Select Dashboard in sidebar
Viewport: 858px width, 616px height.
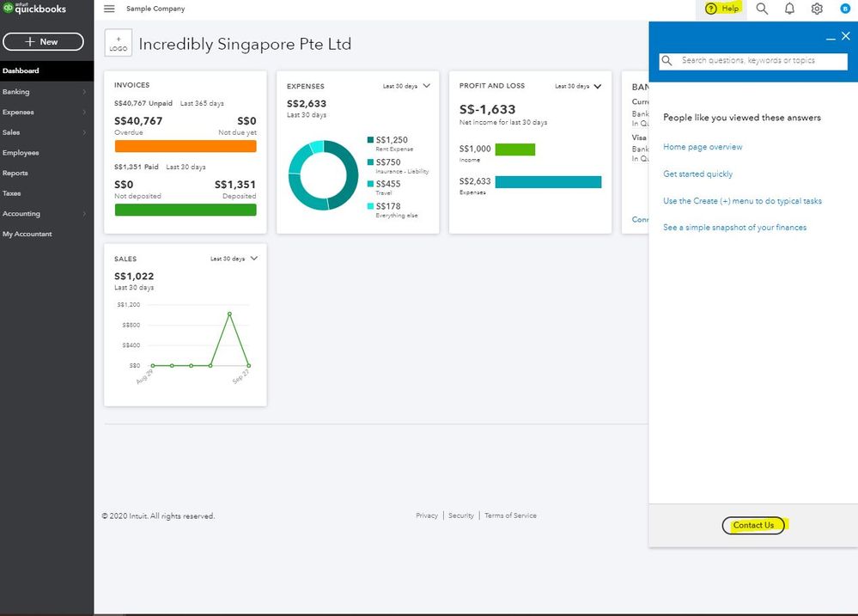[x=47, y=70]
